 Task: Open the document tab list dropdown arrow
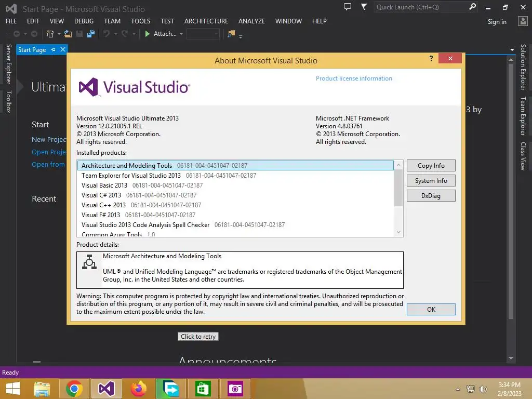coord(512,50)
